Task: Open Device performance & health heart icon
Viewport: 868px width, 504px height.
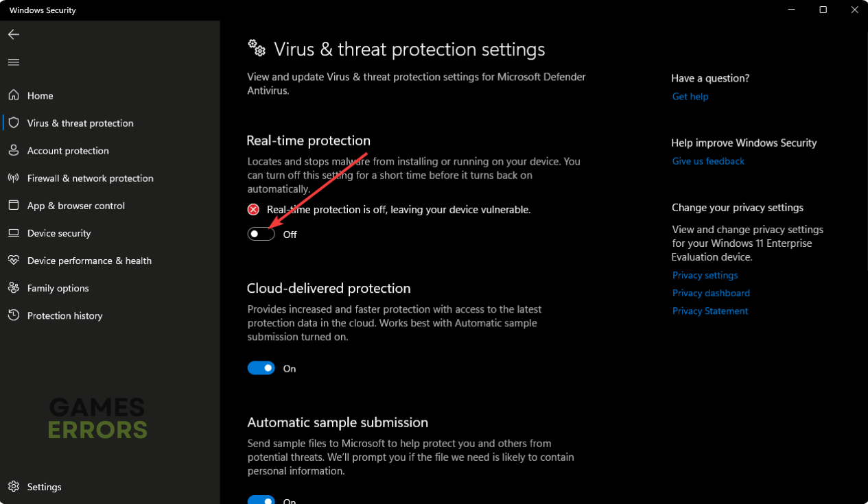Action: 14,261
